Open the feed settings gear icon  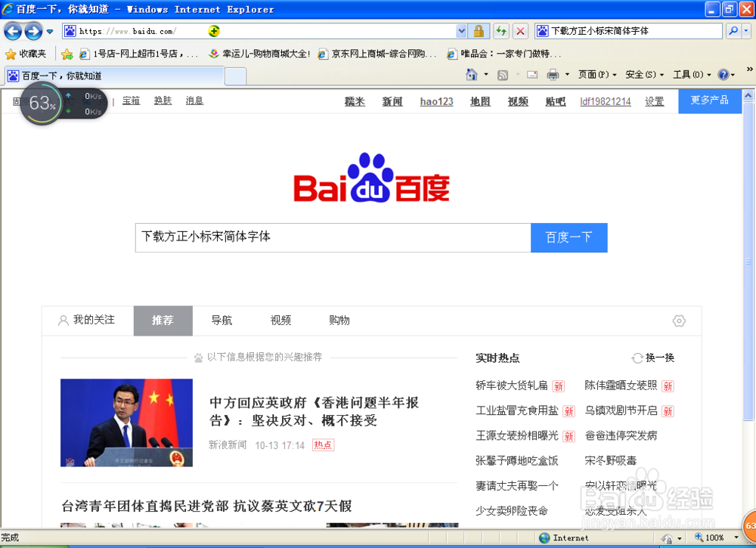(679, 320)
